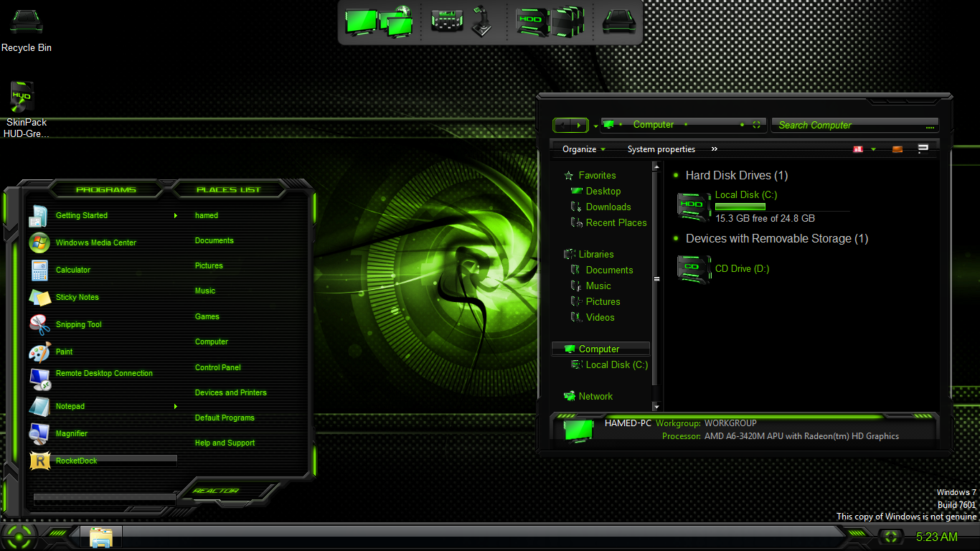Select Network in the navigation pane

[x=595, y=396]
